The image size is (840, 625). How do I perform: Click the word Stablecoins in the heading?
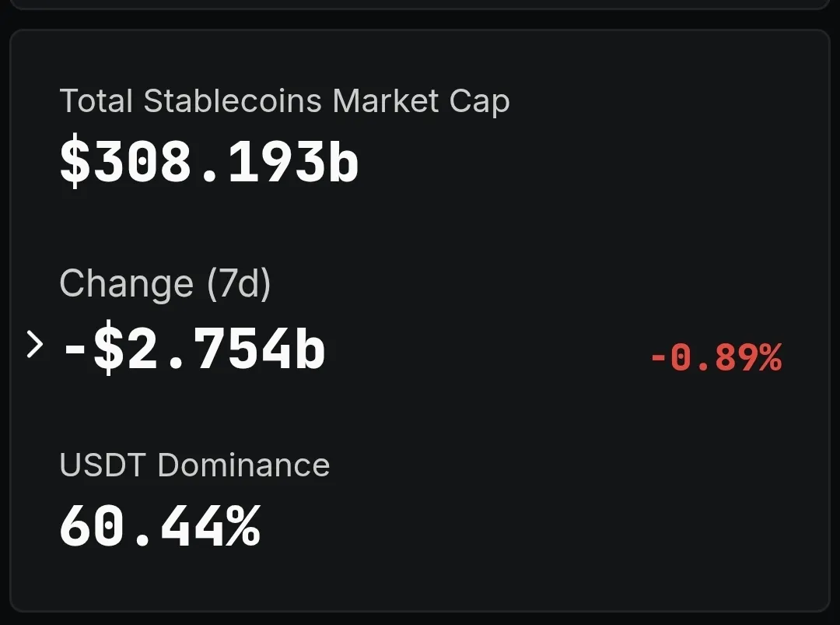click(x=233, y=102)
